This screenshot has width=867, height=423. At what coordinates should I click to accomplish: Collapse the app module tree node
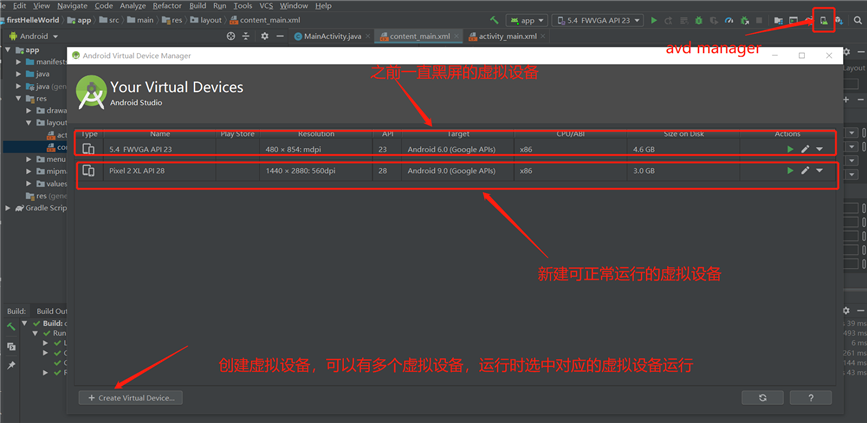point(8,50)
